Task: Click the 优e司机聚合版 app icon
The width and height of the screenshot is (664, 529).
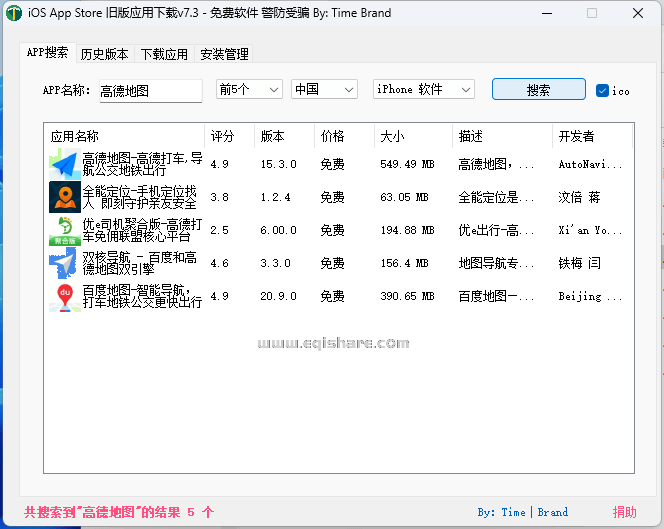Action: (65, 230)
